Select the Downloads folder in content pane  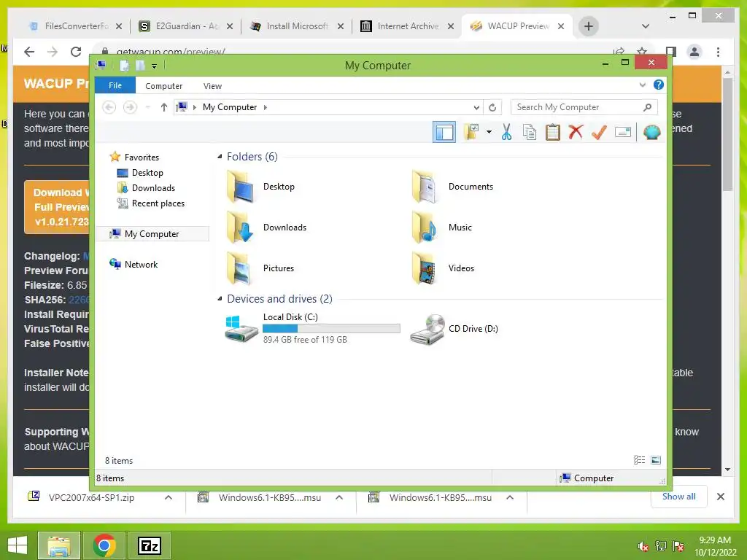(x=267, y=227)
